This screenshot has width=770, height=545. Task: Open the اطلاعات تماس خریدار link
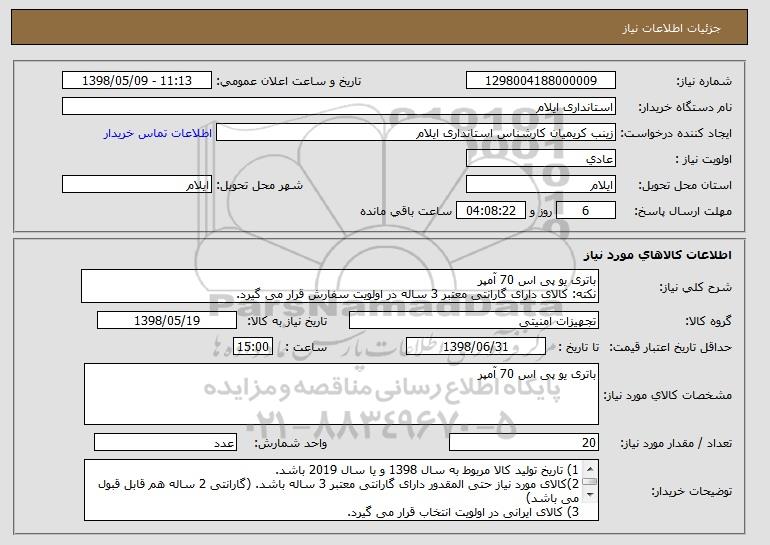(x=158, y=133)
